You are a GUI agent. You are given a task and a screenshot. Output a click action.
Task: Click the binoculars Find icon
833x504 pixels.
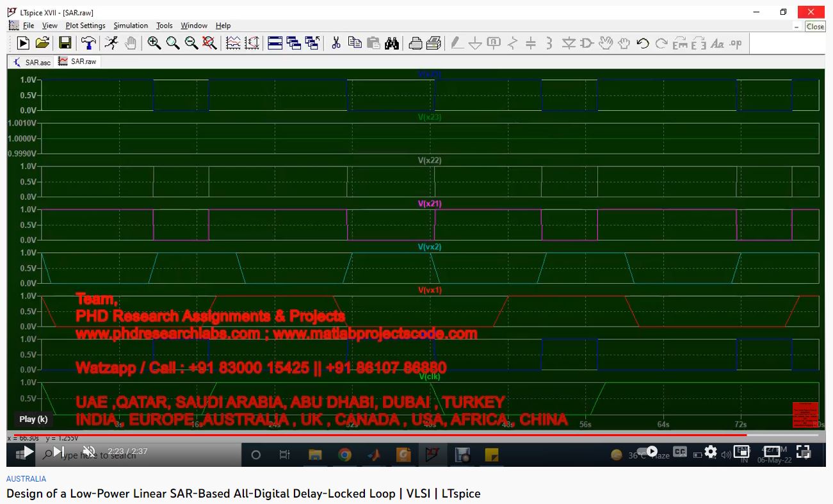pyautogui.click(x=392, y=43)
